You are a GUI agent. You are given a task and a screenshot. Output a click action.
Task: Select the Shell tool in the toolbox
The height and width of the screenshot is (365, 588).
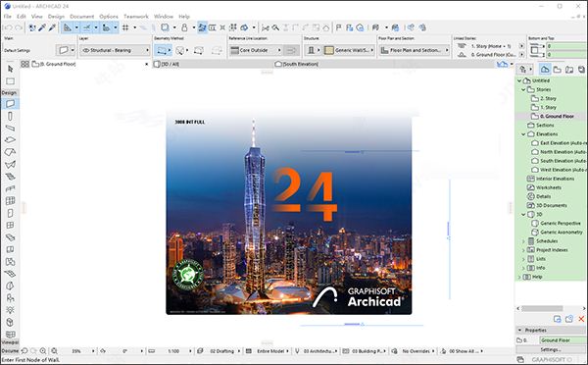coord(10,164)
